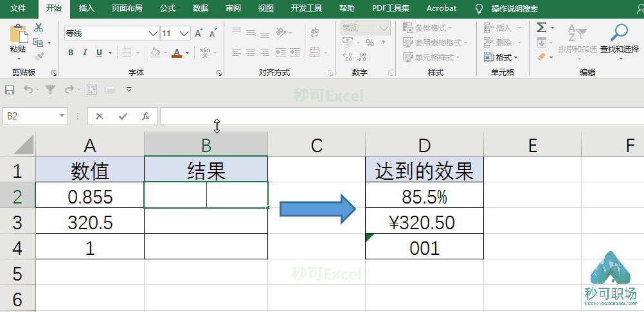Click the Undo arrow icon
Viewport: 644px width, 312px height.
[x=28, y=89]
